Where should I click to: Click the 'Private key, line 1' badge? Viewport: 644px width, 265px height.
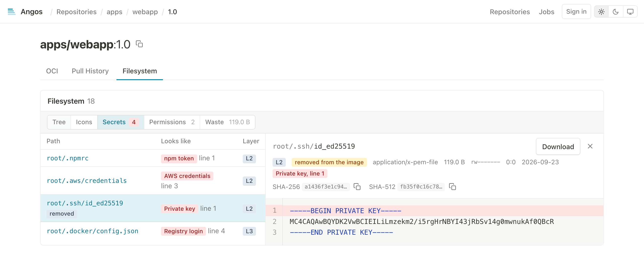pos(300,173)
